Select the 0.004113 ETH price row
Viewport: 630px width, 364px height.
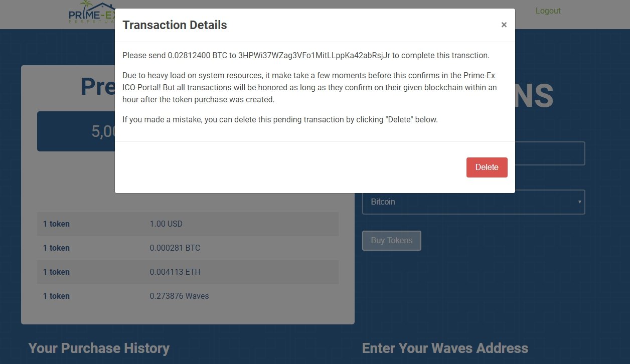coord(188,272)
